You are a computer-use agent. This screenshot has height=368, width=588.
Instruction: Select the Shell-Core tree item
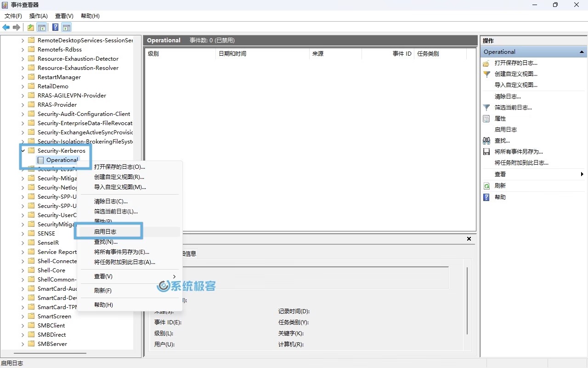click(51, 270)
